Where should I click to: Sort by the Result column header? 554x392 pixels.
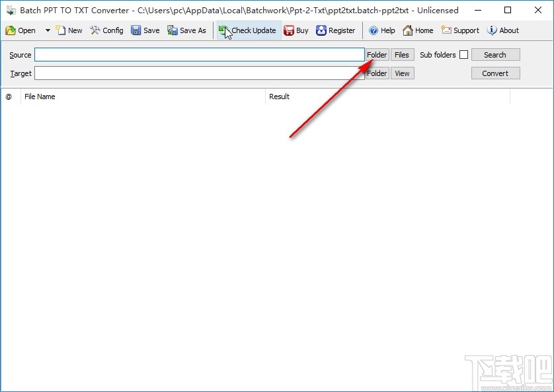coord(279,97)
